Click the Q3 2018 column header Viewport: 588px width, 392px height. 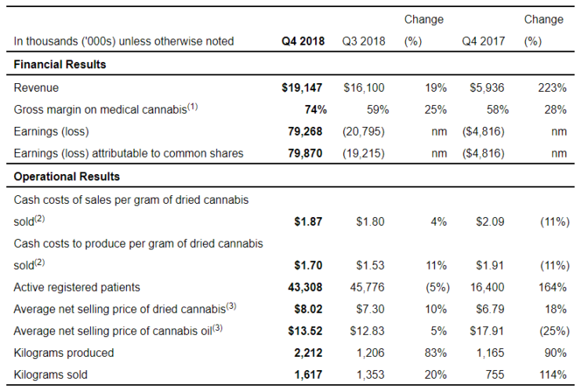point(364,42)
